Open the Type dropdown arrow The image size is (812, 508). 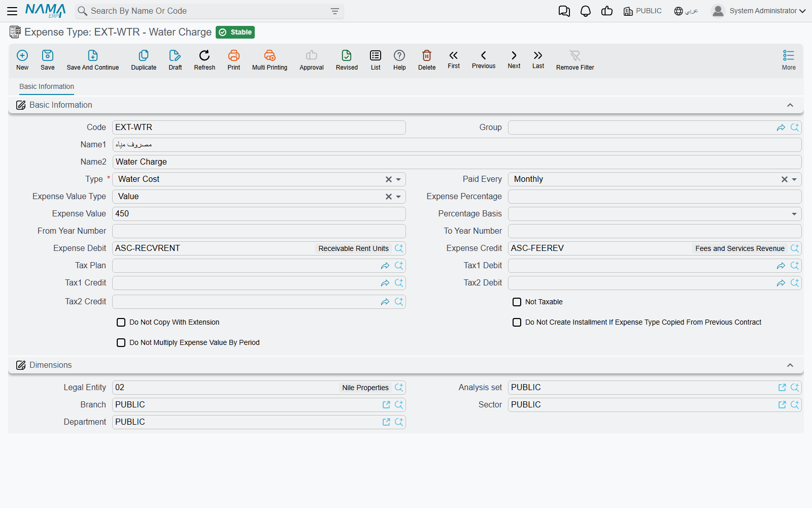[x=399, y=179]
